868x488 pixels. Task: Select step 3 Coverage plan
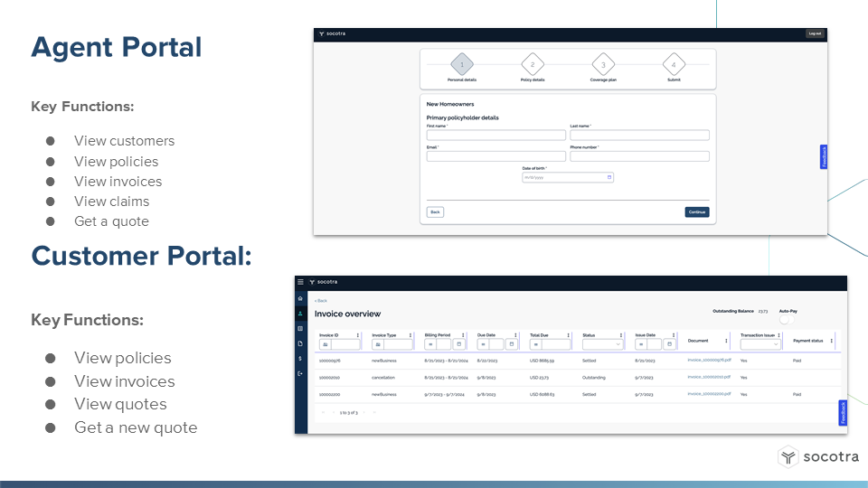tap(603, 65)
